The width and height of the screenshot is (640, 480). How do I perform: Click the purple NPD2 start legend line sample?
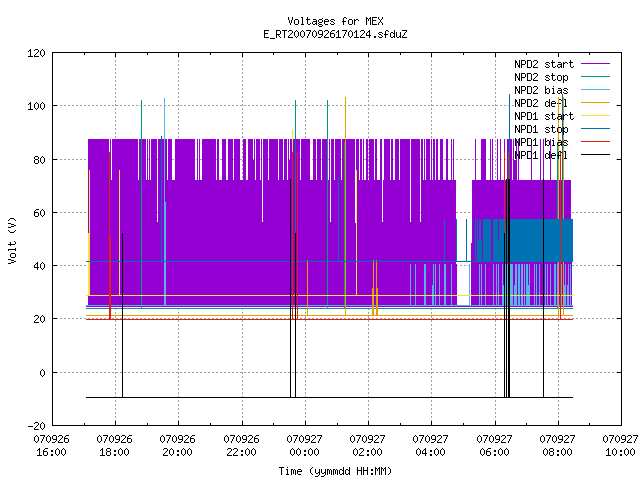(595, 64)
